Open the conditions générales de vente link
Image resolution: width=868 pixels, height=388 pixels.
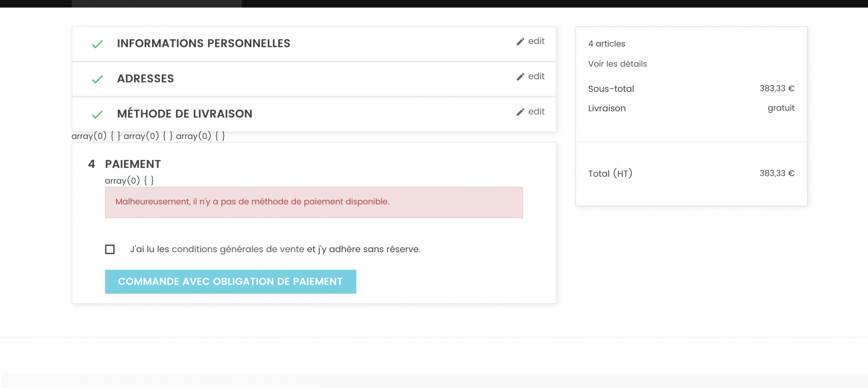238,249
